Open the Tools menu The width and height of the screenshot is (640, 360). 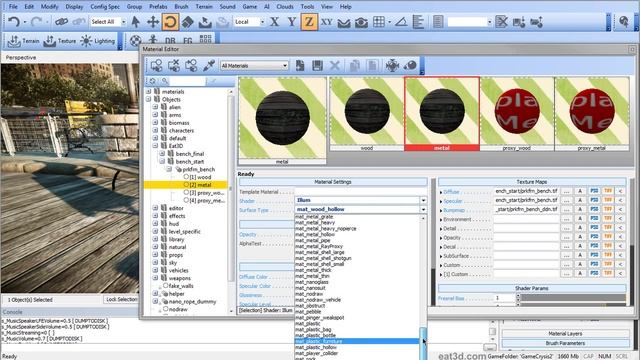[x=307, y=7]
